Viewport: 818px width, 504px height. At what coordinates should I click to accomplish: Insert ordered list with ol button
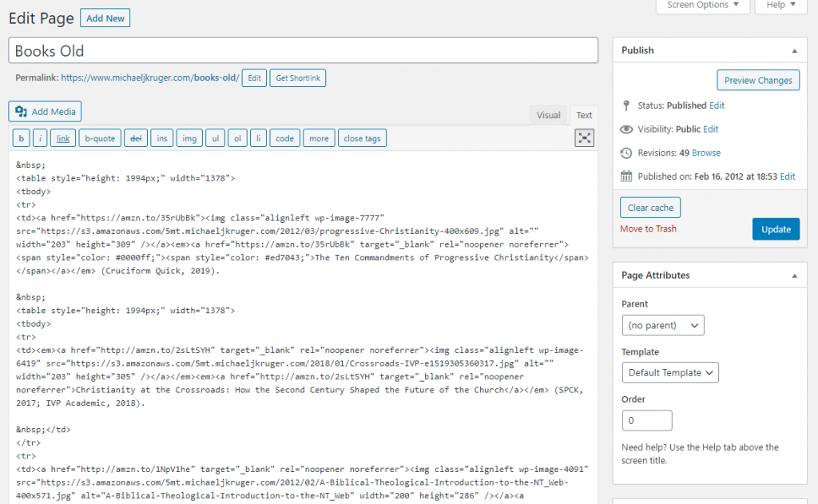point(237,138)
